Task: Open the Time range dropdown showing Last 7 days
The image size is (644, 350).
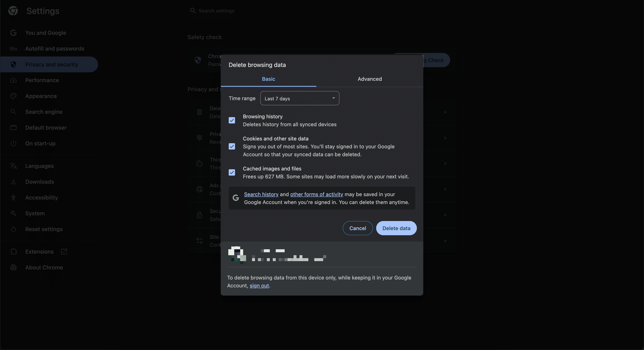Action: (x=299, y=98)
